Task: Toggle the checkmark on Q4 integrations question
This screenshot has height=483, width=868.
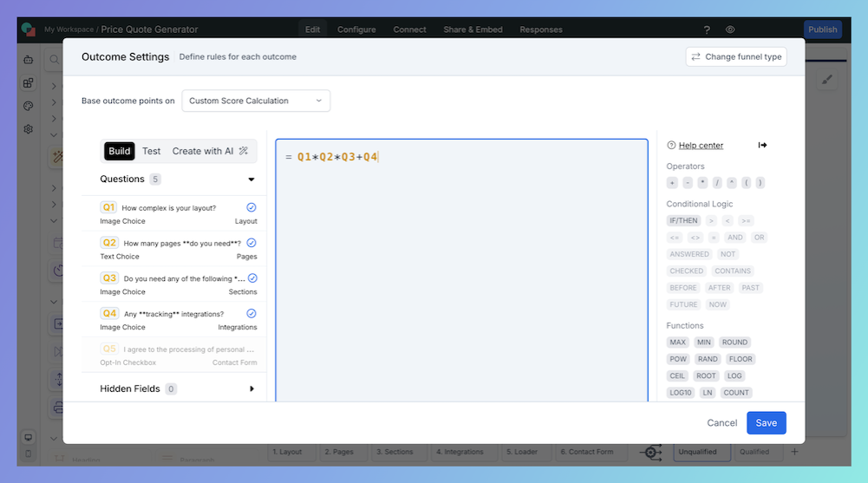Action: click(251, 314)
